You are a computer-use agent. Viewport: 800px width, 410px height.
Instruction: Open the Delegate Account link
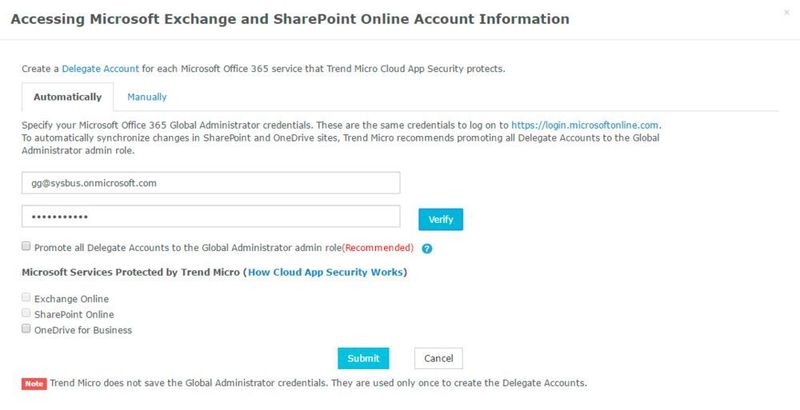[100, 68]
